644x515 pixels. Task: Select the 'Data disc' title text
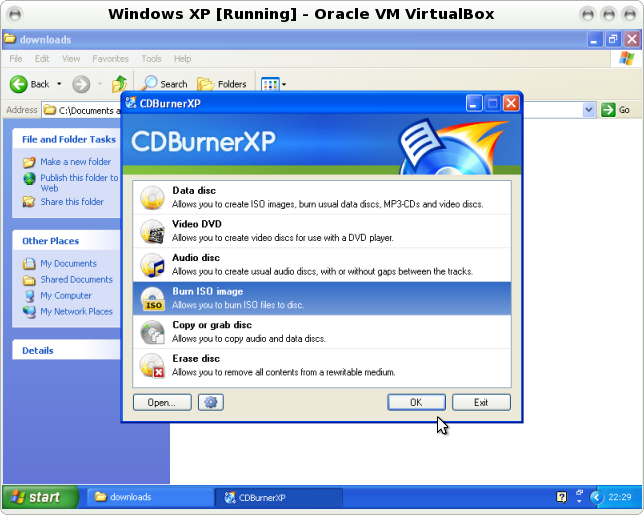tap(194, 191)
